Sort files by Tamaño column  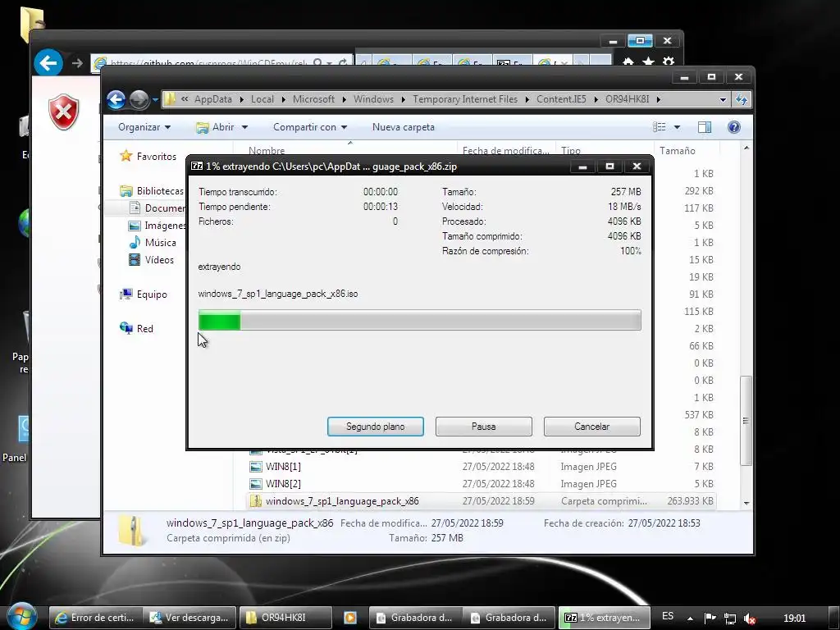coord(677,151)
